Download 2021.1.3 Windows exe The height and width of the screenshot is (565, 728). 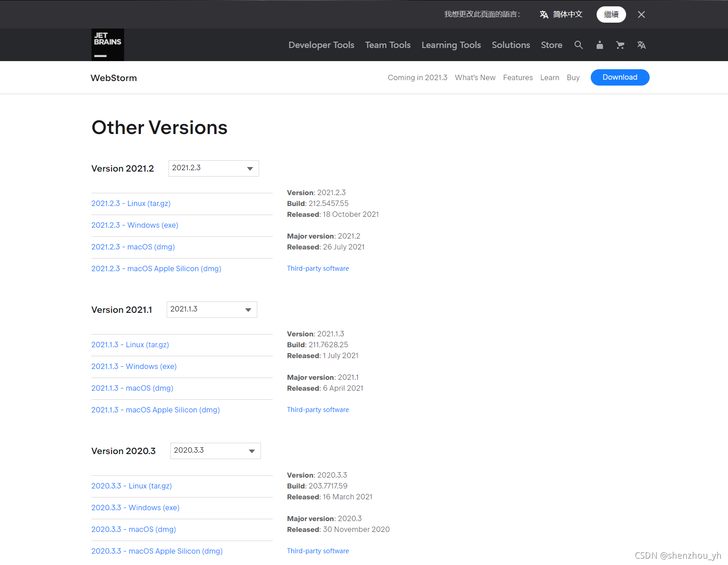coord(134,366)
